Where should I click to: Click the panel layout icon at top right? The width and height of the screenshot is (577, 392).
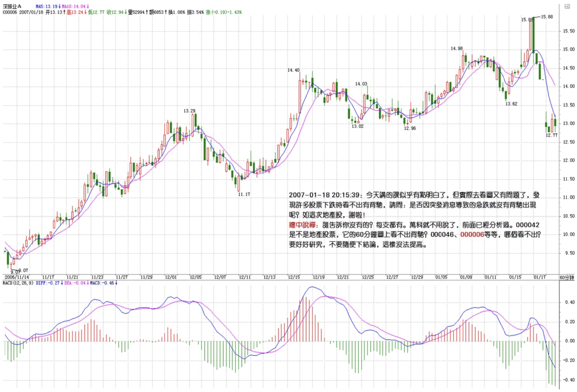click(x=567, y=6)
